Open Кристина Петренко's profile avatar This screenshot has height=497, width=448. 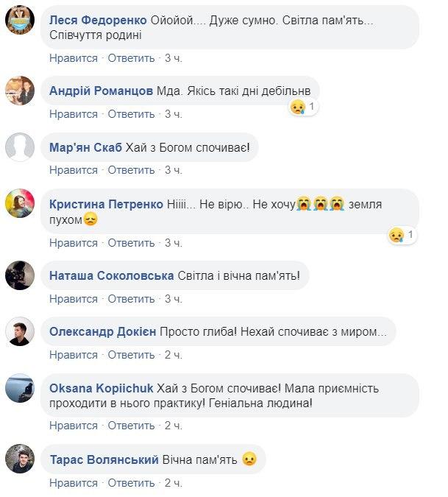click(21, 204)
